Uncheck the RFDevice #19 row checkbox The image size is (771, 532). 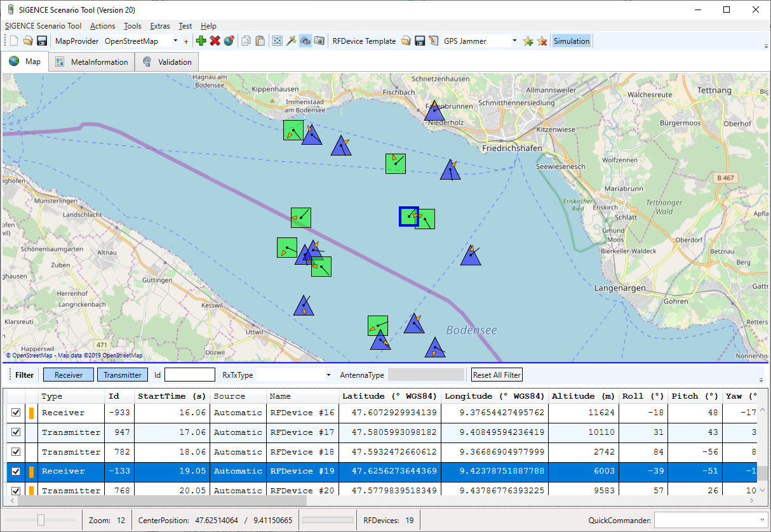(16, 472)
